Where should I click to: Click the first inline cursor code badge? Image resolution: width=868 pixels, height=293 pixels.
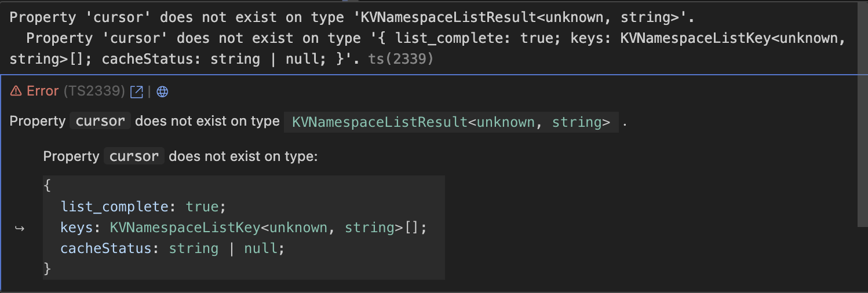(100, 122)
